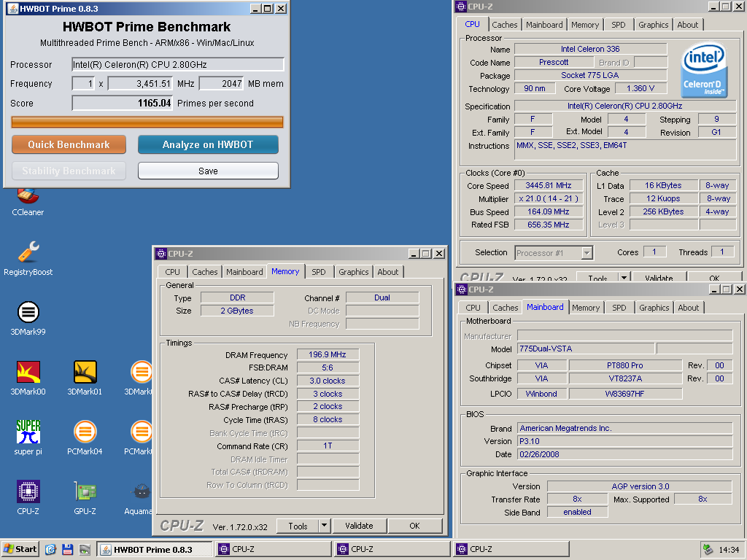The width and height of the screenshot is (747, 560).
Task: Open the super pi desktop icon
Action: point(28,437)
